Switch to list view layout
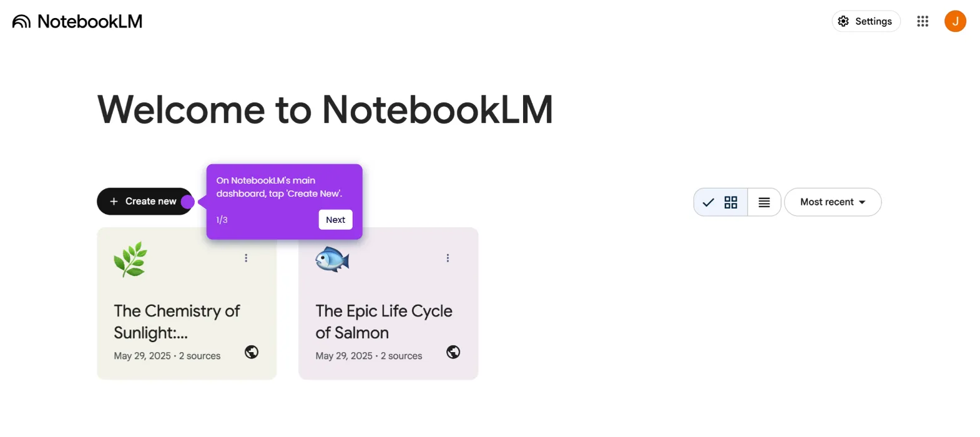 [x=764, y=202]
